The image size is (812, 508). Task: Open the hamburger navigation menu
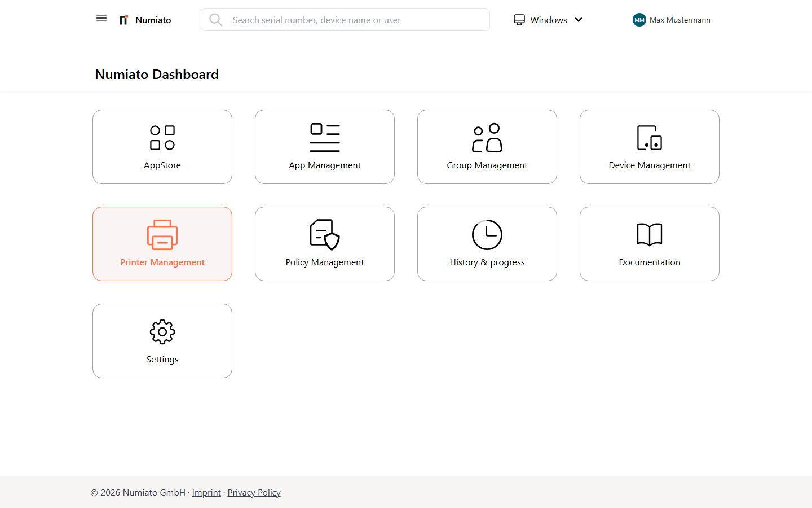click(101, 18)
